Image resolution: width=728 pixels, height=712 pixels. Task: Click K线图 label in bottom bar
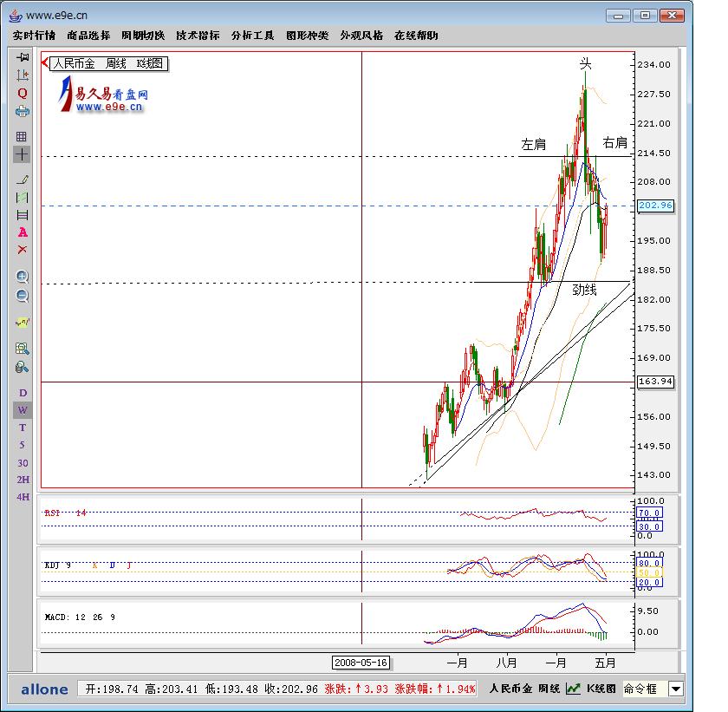pos(601,689)
